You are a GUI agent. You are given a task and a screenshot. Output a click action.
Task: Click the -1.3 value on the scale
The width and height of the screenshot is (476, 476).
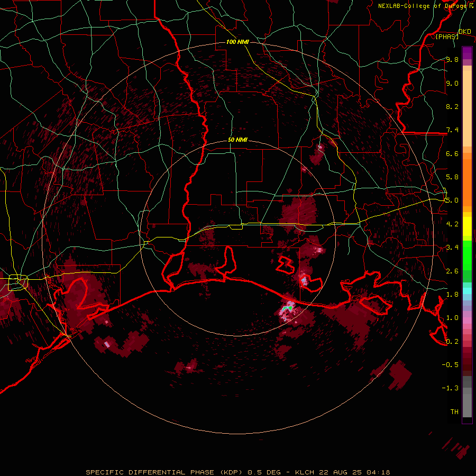coord(450,388)
